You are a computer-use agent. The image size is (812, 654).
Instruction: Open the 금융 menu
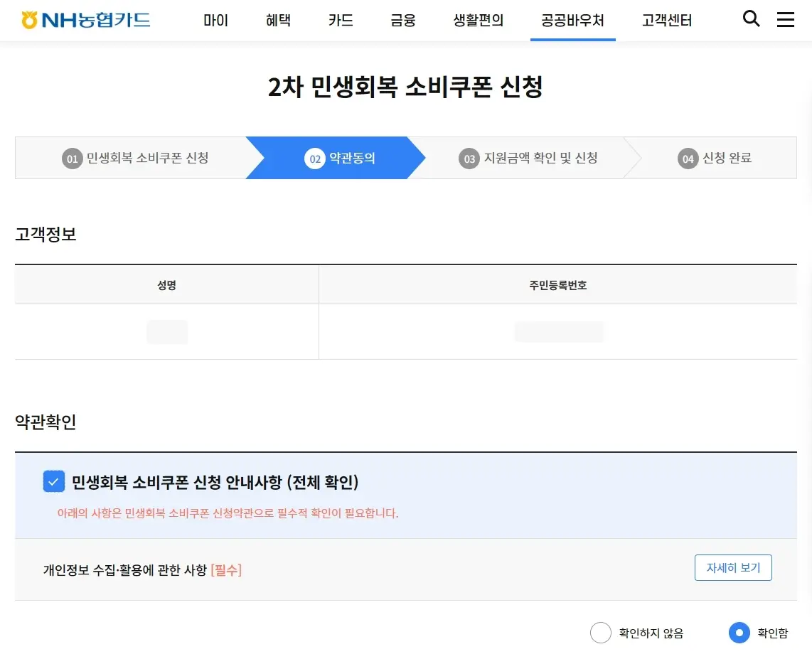point(402,20)
